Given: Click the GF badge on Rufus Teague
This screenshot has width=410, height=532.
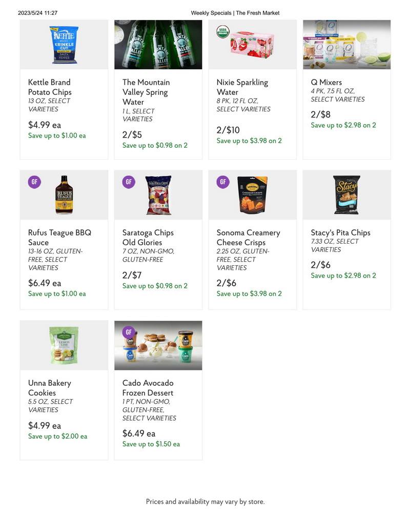Looking at the screenshot, I should (x=34, y=182).
